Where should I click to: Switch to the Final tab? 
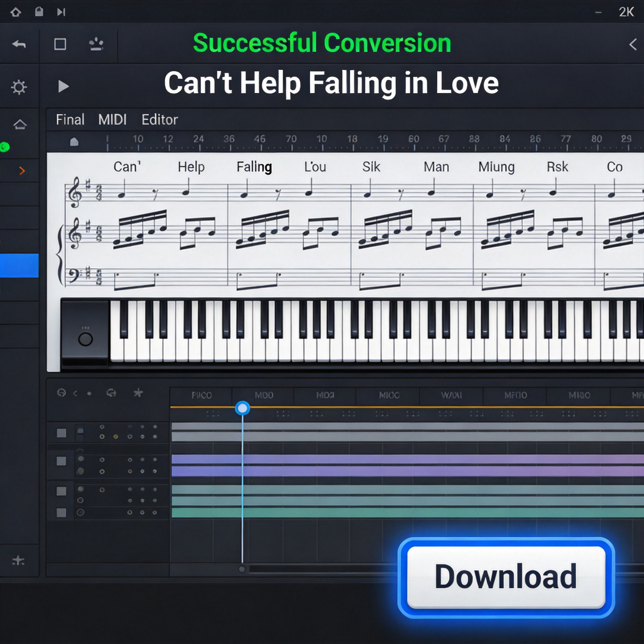tap(70, 120)
